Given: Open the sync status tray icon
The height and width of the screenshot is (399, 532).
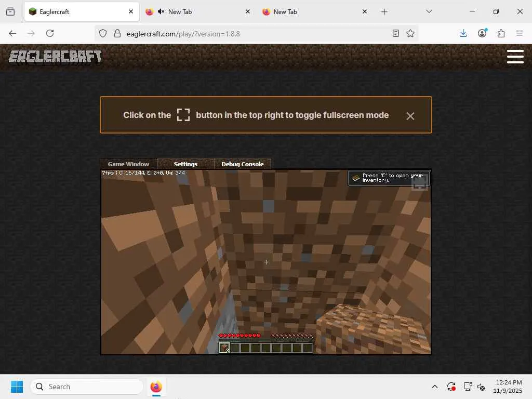Looking at the screenshot, I should pos(451,387).
